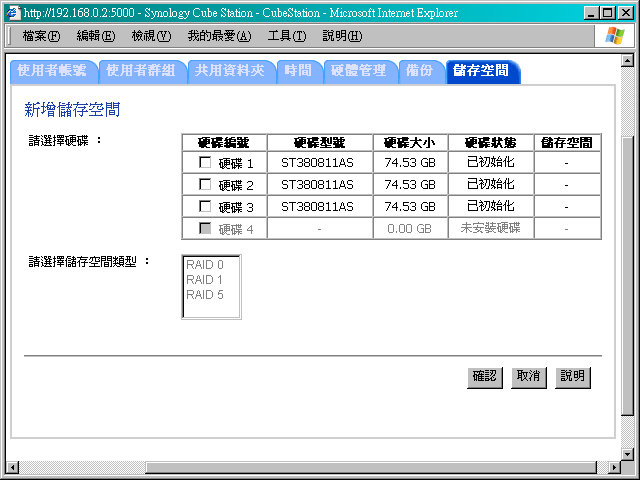The width and height of the screenshot is (640, 480).
Task: Click the ST380811AS model in 硬碟 1 row
Action: point(318,163)
